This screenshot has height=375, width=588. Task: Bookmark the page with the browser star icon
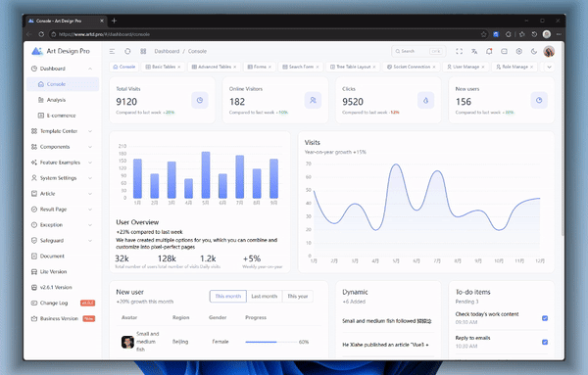pos(484,34)
